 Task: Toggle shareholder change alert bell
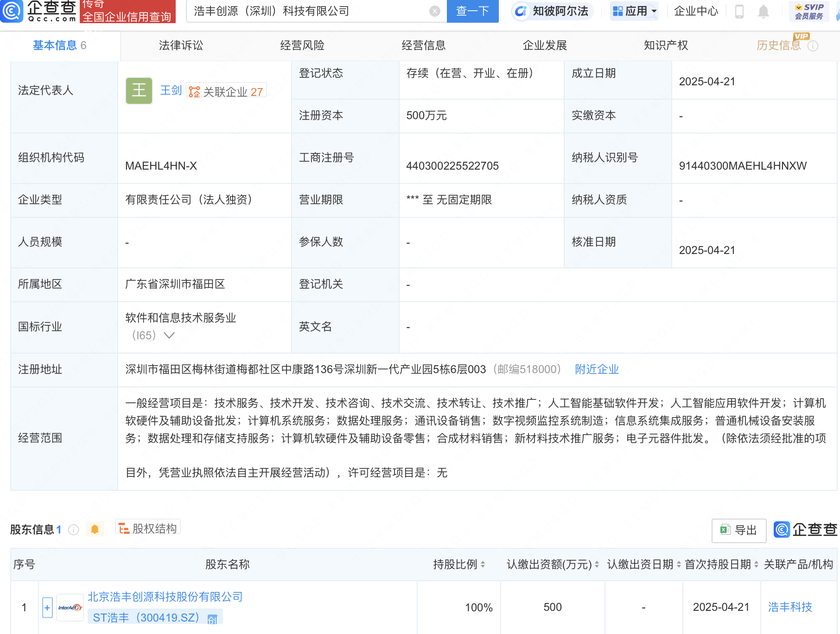click(95, 529)
